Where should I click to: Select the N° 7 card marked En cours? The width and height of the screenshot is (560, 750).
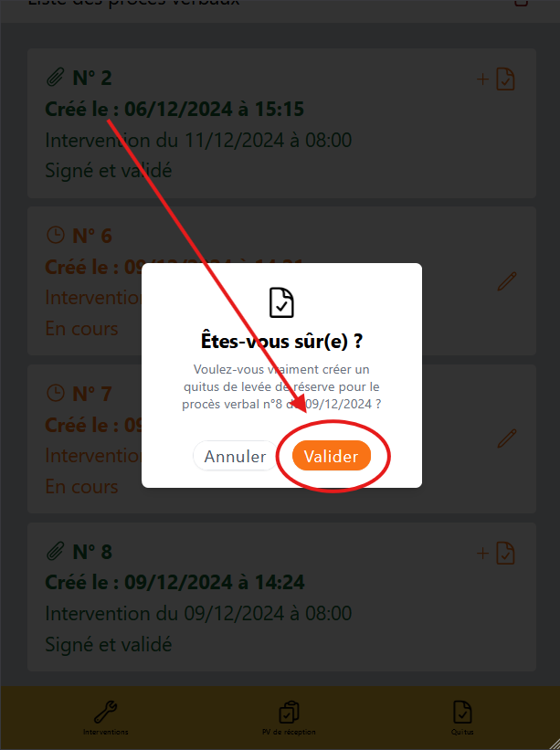(281, 438)
